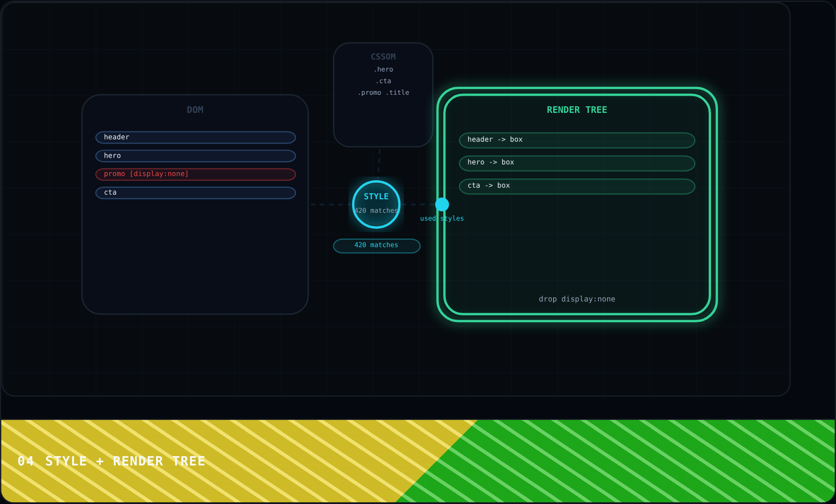The width and height of the screenshot is (836, 504).
Task: Click the 04 STYLE + RENDER TREE caption
Action: pos(111,461)
